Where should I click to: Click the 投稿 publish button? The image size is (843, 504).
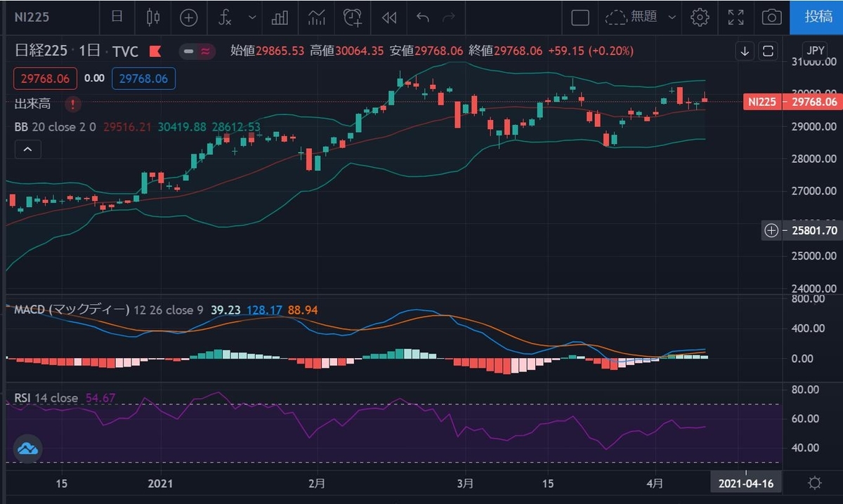click(x=816, y=17)
